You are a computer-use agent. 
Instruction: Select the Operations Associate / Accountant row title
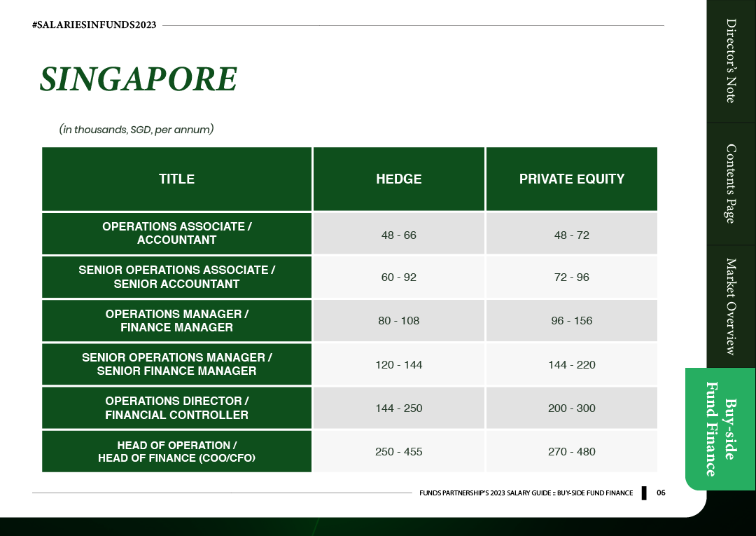pos(176,233)
